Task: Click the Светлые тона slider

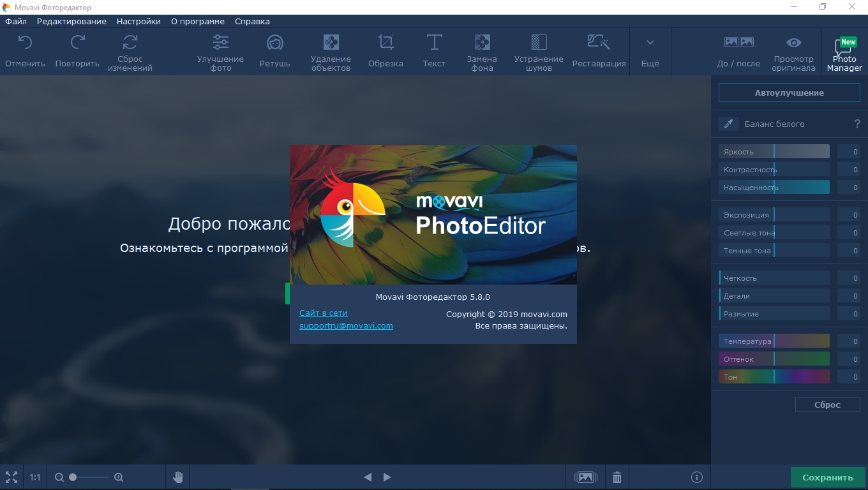Action: [x=774, y=233]
